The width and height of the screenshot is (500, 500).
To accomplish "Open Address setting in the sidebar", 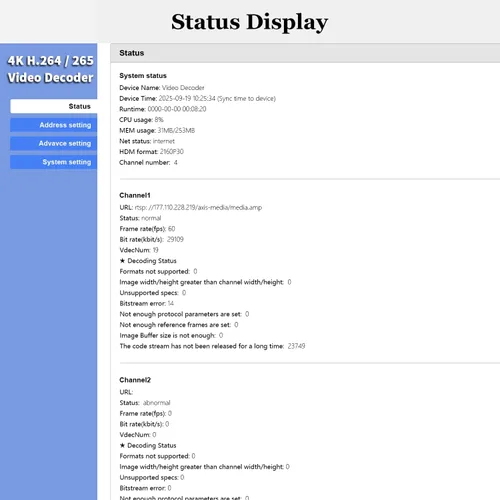I will (x=54, y=125).
